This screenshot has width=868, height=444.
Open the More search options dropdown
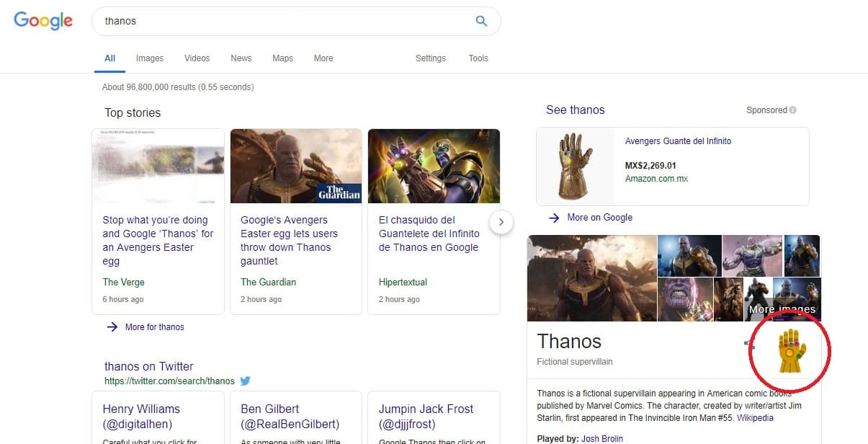coord(323,58)
